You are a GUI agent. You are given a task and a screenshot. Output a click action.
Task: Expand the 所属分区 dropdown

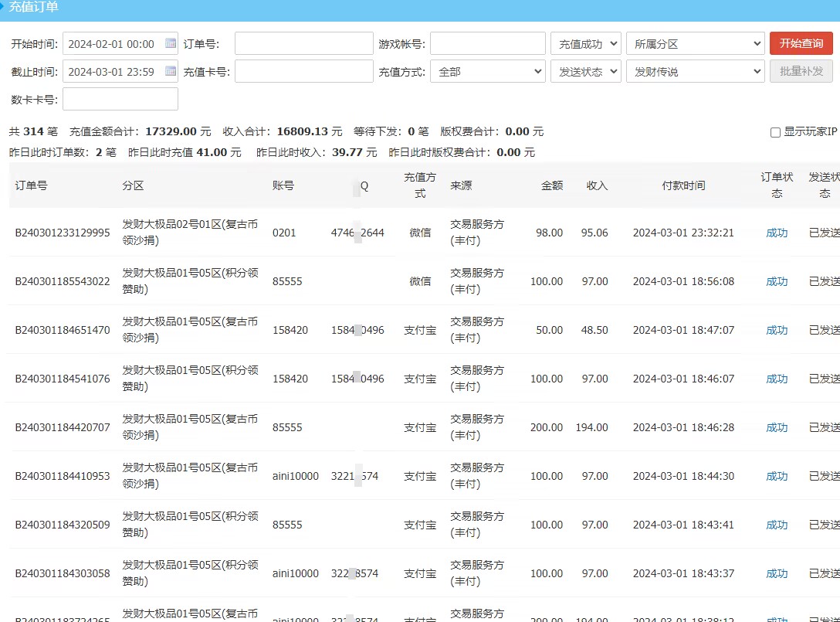pyautogui.click(x=696, y=43)
